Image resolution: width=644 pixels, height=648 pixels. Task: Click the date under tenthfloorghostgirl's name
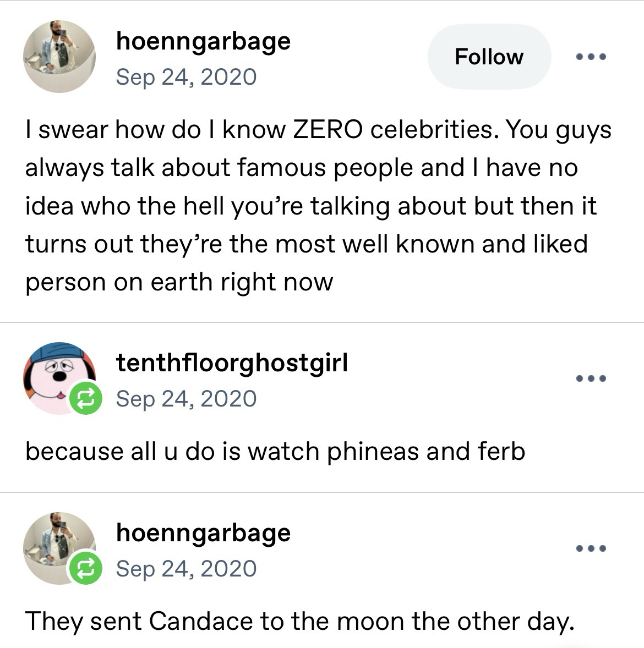(186, 398)
